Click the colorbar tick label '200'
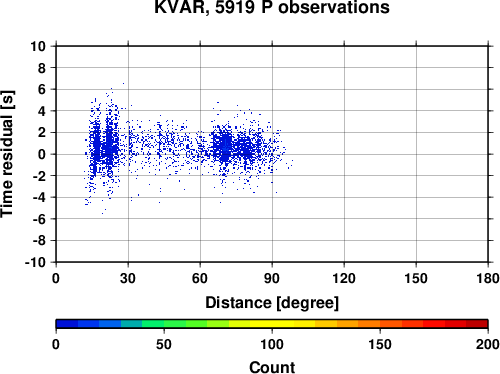 click(x=488, y=344)
